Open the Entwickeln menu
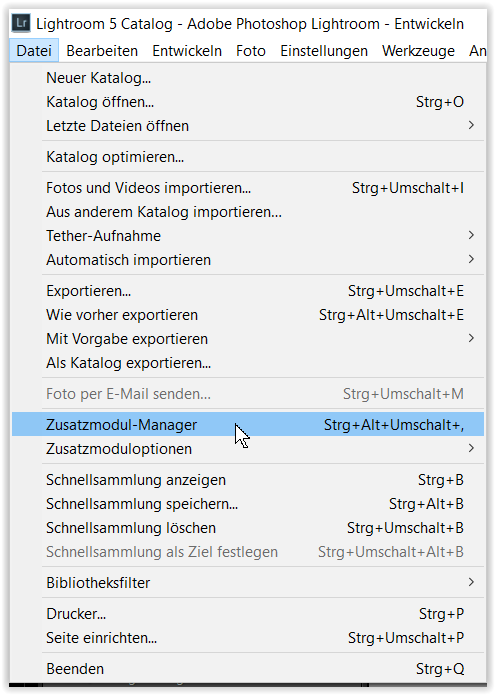The width and height of the screenshot is (495, 695). click(x=187, y=51)
